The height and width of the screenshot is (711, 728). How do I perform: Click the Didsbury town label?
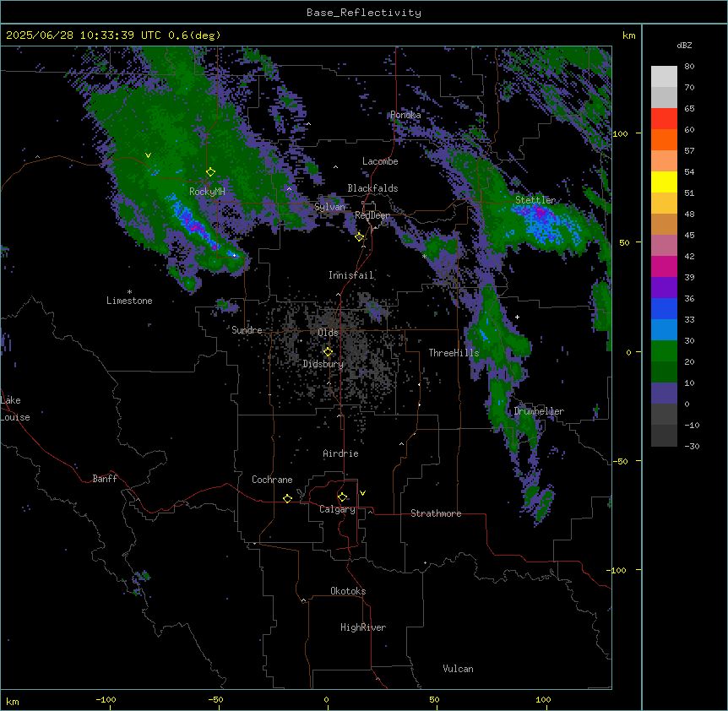point(323,364)
